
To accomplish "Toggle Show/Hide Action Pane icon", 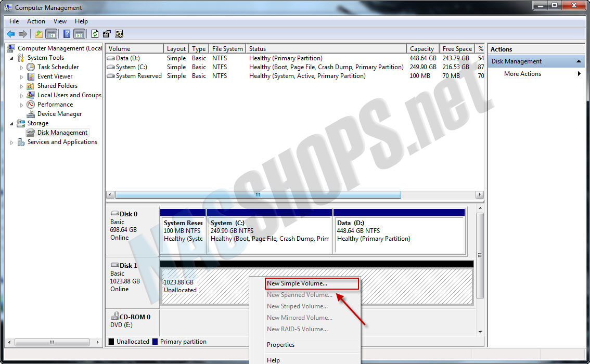I will (x=80, y=34).
